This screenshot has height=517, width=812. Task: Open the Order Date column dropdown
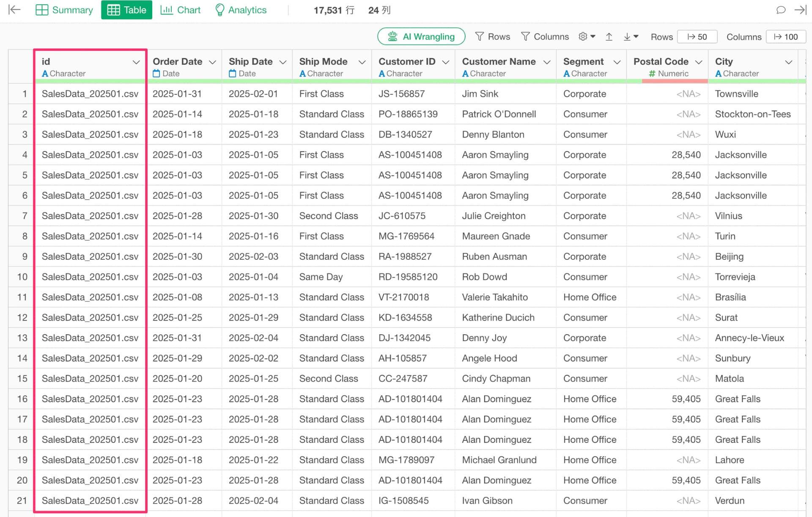[212, 62]
